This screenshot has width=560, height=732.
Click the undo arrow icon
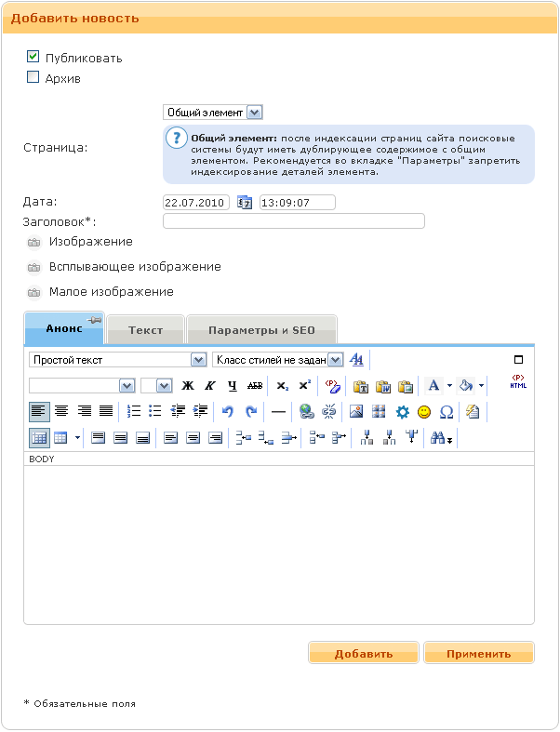pos(227,411)
